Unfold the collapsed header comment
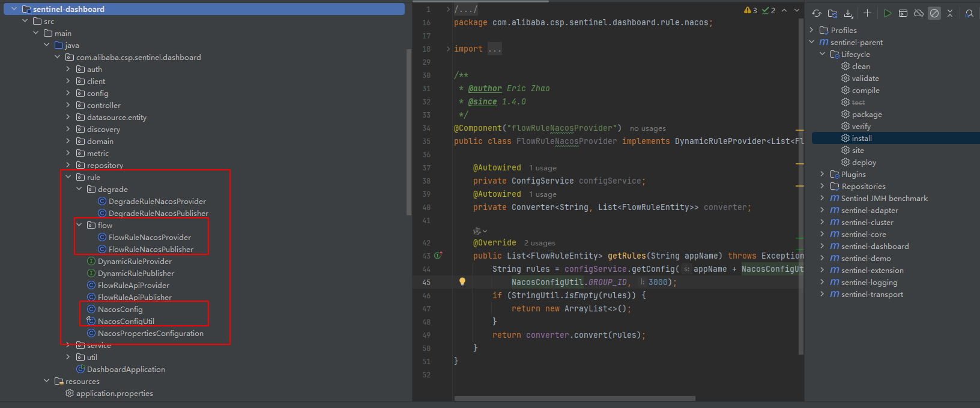Screen dimensions: 980x408 coord(448,9)
